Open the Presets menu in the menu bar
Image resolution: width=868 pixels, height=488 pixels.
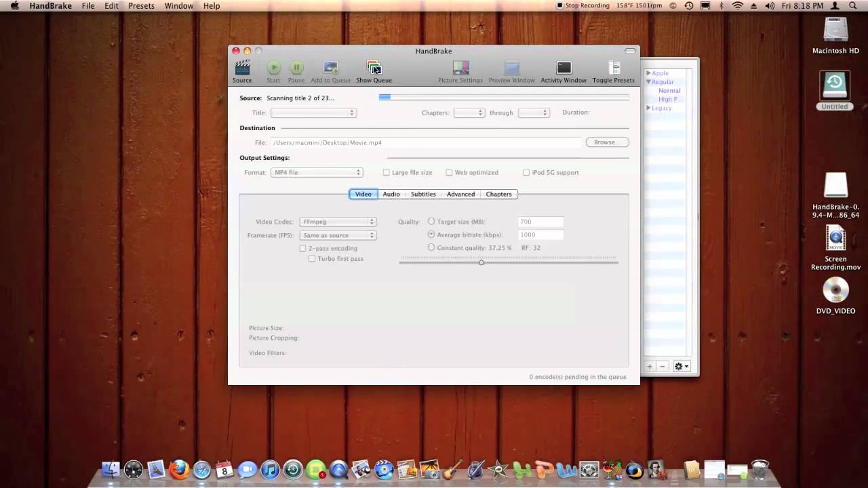click(141, 5)
